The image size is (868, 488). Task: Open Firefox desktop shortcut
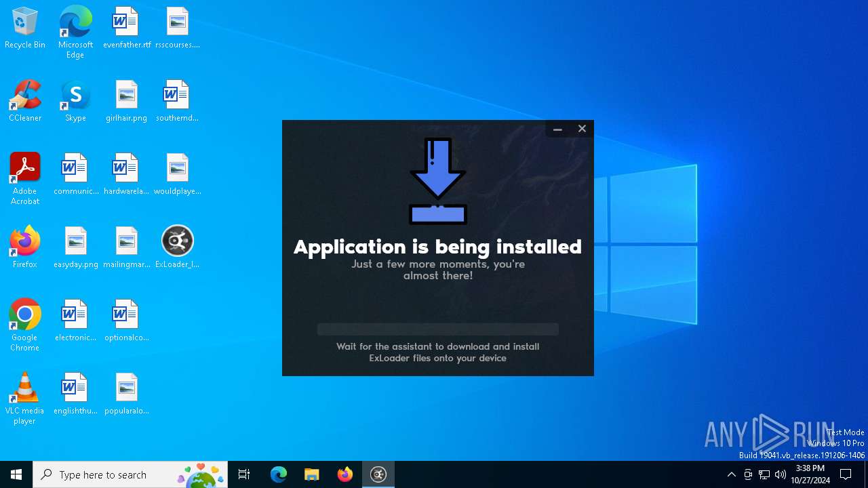tap(25, 247)
